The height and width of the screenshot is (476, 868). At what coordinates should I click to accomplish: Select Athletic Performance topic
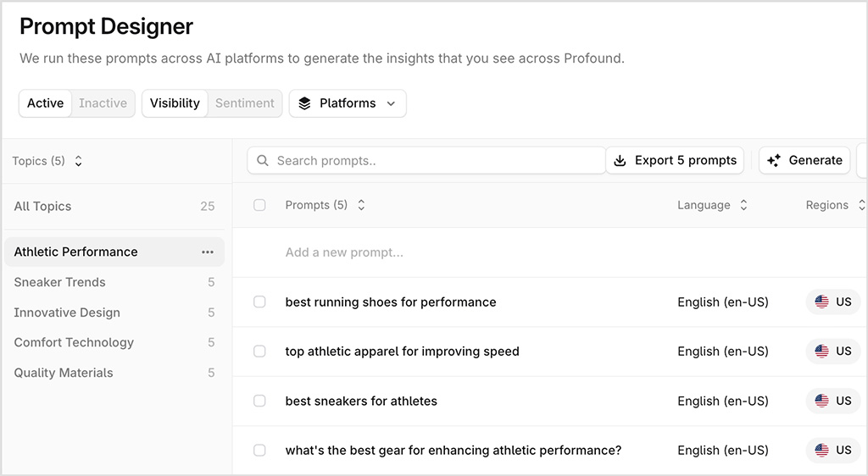point(114,252)
